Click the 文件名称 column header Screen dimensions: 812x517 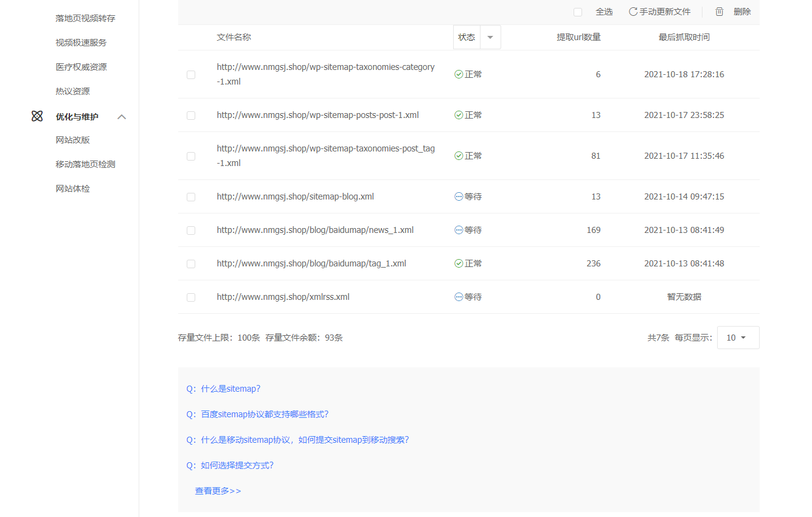tap(234, 37)
